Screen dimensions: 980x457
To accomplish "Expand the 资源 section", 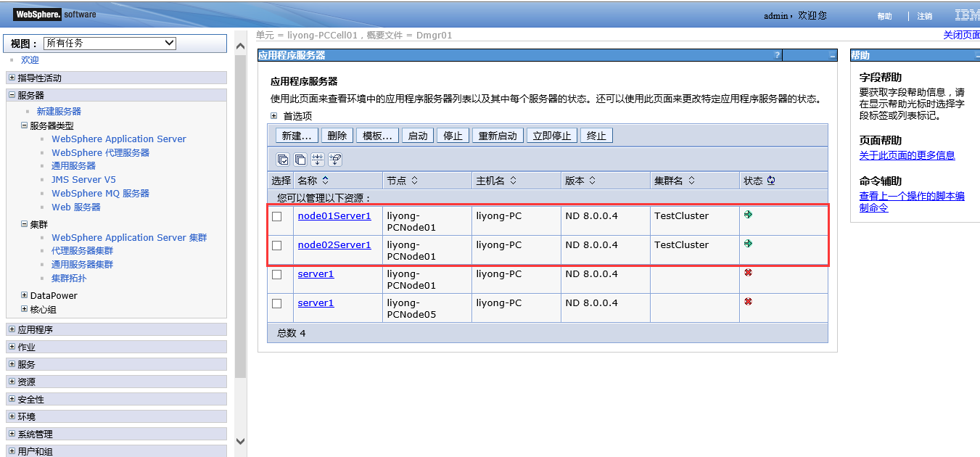I will [12, 382].
